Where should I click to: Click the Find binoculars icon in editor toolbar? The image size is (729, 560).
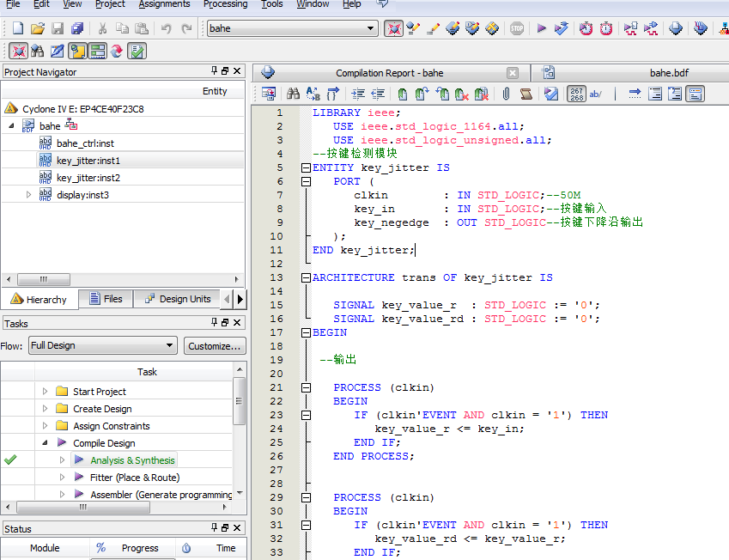tap(293, 94)
